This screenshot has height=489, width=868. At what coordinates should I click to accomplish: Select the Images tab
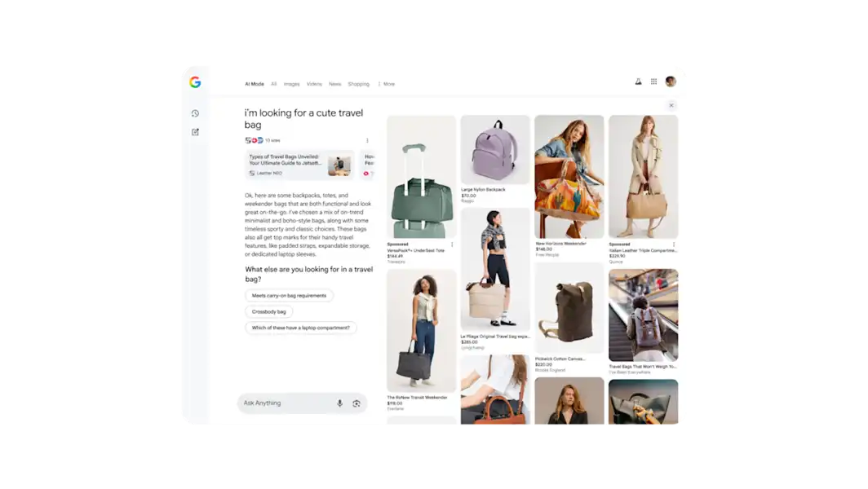[292, 84]
